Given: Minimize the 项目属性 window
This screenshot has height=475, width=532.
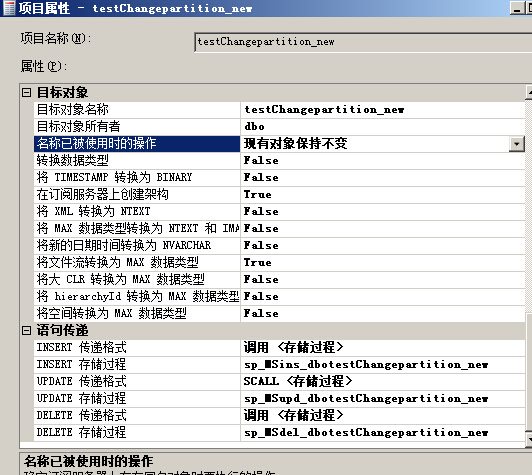Looking at the screenshot, I should point(517,8).
